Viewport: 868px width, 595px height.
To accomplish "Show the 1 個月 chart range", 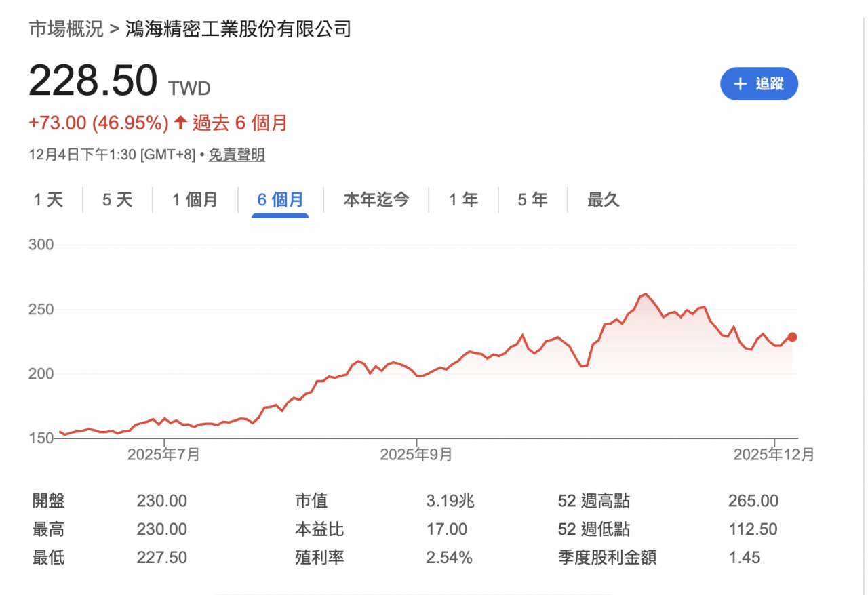I will point(195,200).
